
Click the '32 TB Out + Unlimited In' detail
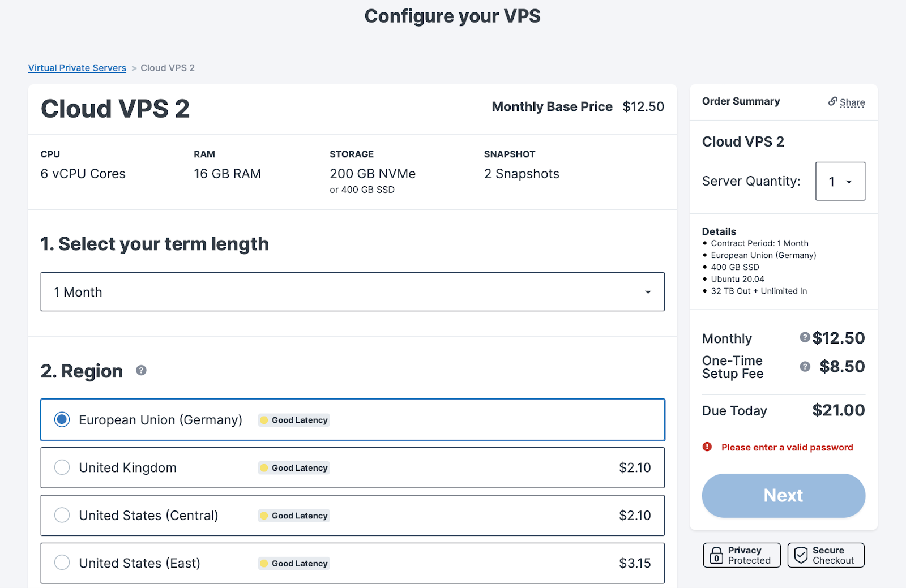pos(759,291)
